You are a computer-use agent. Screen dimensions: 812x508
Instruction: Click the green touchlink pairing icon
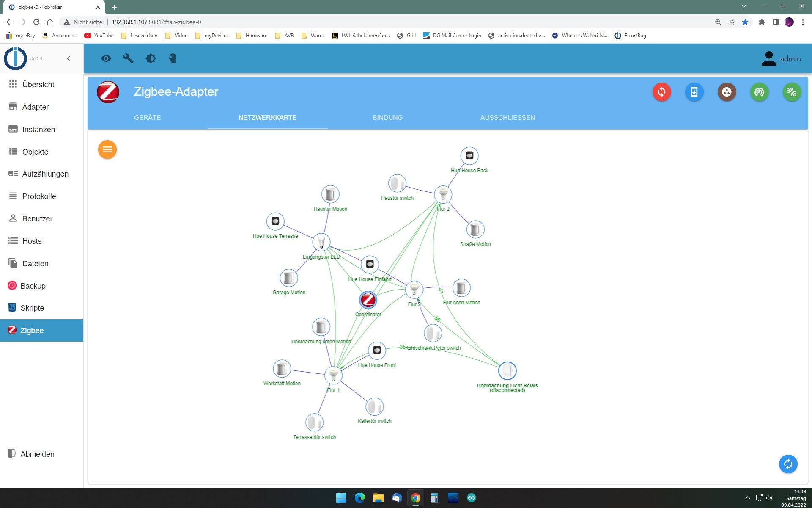click(759, 92)
